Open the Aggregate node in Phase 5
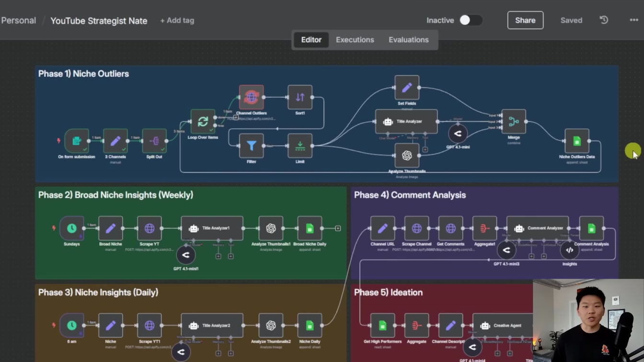The width and height of the screenshot is (644, 362). pyautogui.click(x=416, y=326)
